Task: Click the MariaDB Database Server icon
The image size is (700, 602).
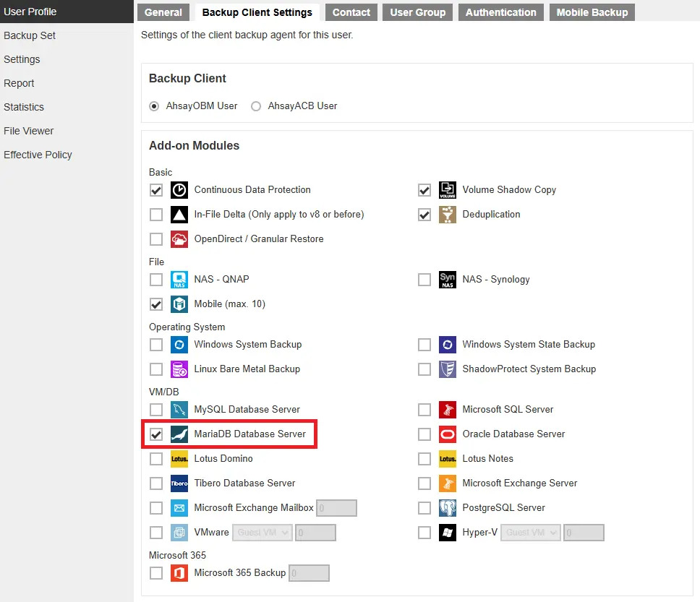Action: [x=179, y=434]
